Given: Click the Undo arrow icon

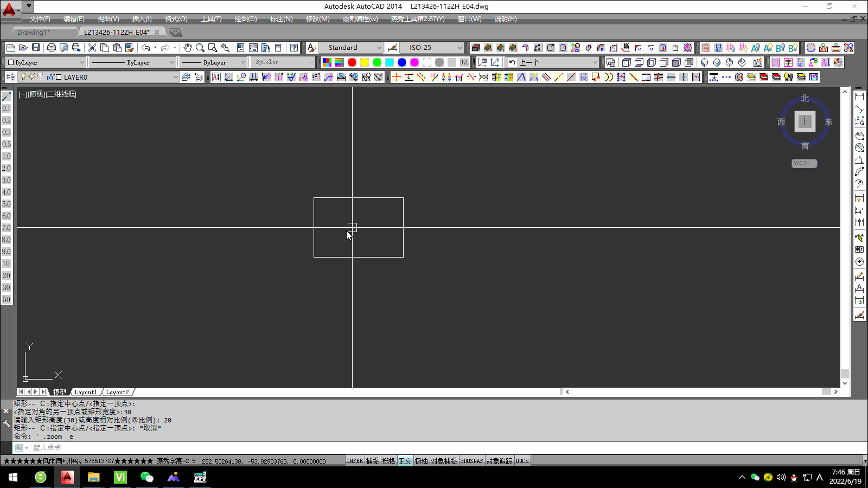Looking at the screenshot, I should point(145,48).
